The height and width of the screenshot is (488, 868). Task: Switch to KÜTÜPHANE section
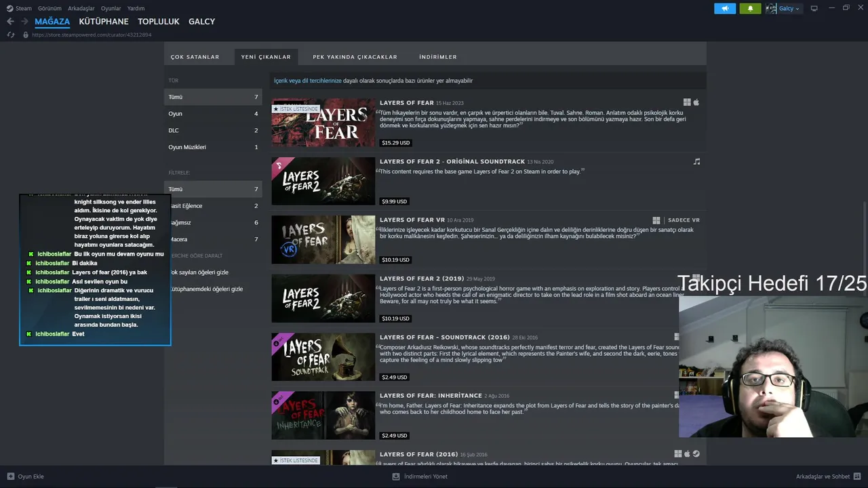pyautogui.click(x=104, y=22)
